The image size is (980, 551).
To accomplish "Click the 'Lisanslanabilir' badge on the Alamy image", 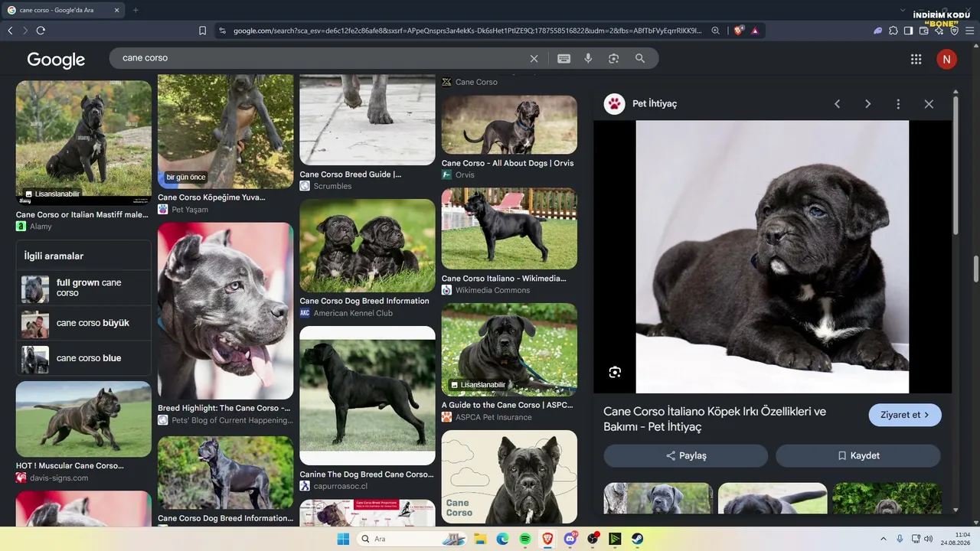I will tap(52, 194).
